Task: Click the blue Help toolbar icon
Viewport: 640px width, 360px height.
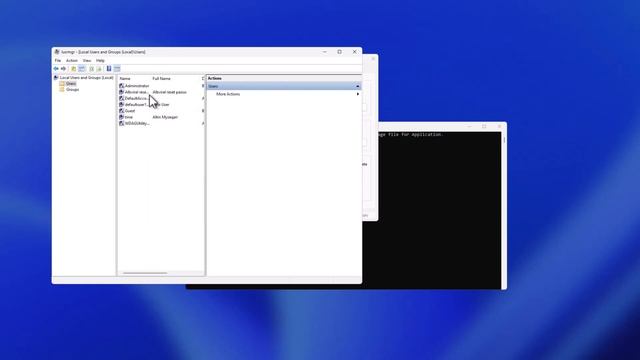Action: (109, 69)
